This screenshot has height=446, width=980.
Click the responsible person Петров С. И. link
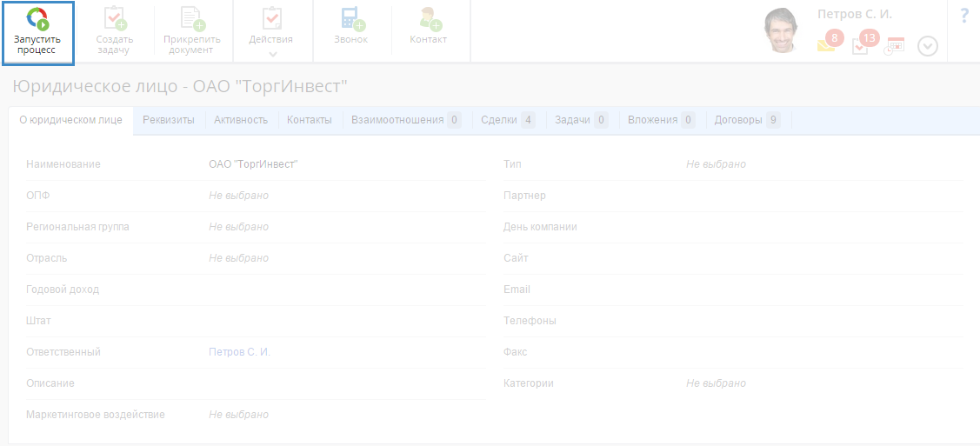pos(240,352)
